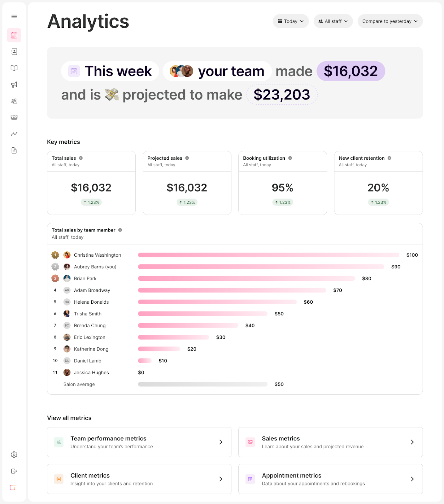The image size is (444, 504).
Task: Open reports via the document icon
Action: click(x=14, y=150)
